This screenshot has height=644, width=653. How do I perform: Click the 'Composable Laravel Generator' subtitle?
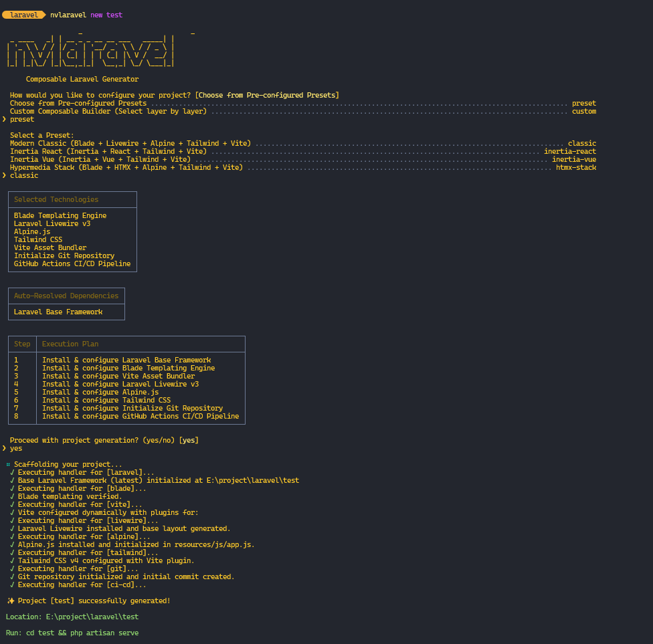(x=82, y=79)
